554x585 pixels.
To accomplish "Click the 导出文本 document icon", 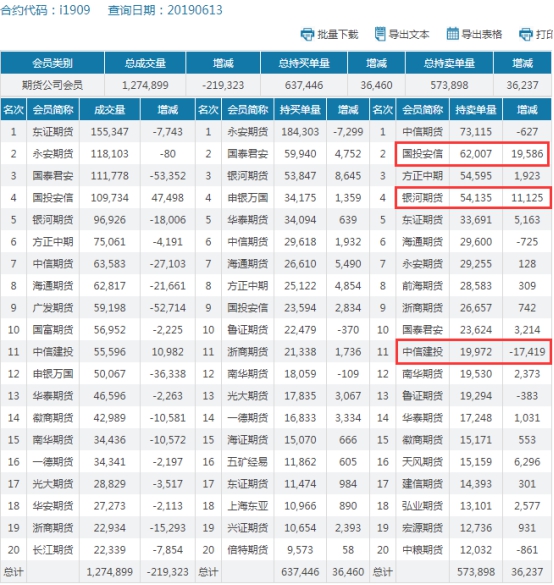I will (x=380, y=34).
